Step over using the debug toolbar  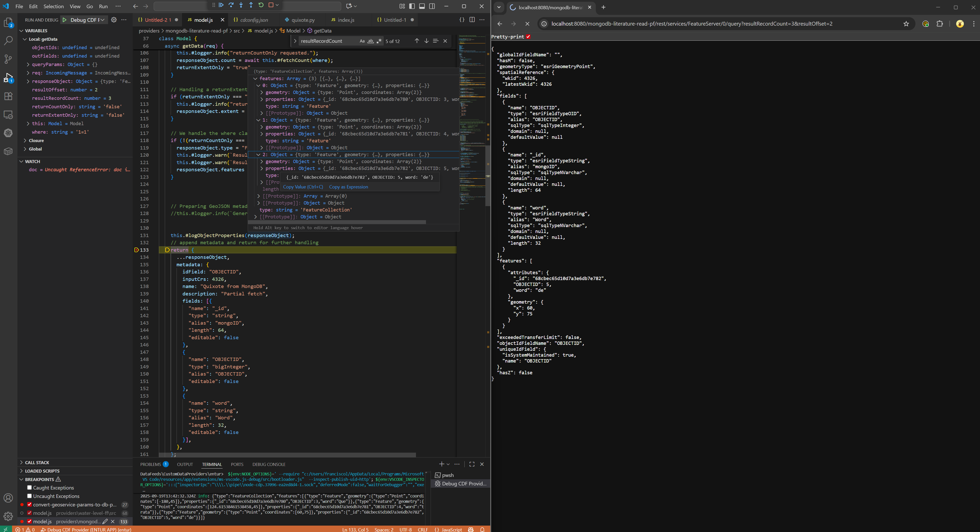click(x=231, y=5)
